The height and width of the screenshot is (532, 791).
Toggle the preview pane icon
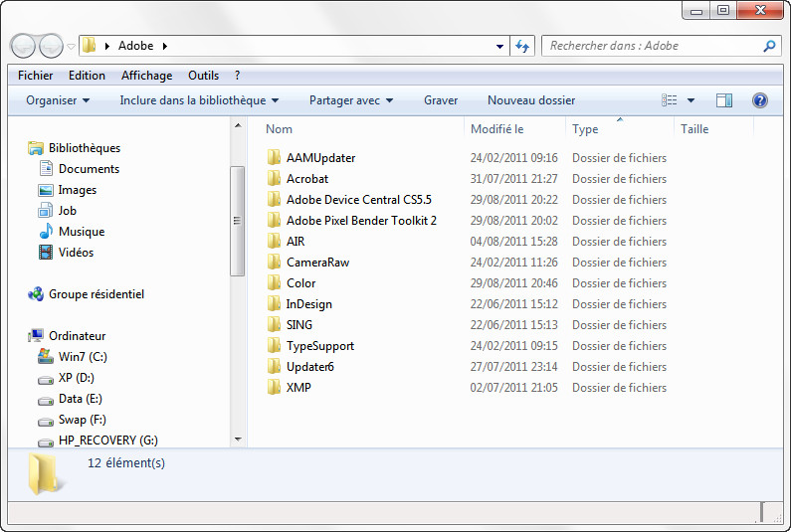tap(724, 100)
